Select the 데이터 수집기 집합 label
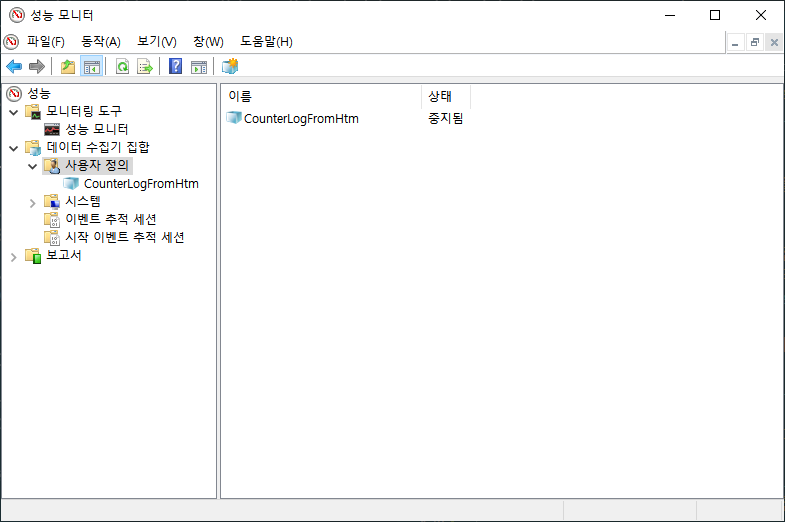785x522 pixels. [x=98, y=147]
